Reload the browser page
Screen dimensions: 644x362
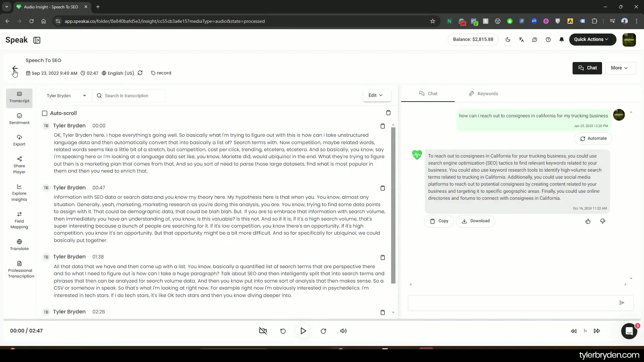coord(32,21)
